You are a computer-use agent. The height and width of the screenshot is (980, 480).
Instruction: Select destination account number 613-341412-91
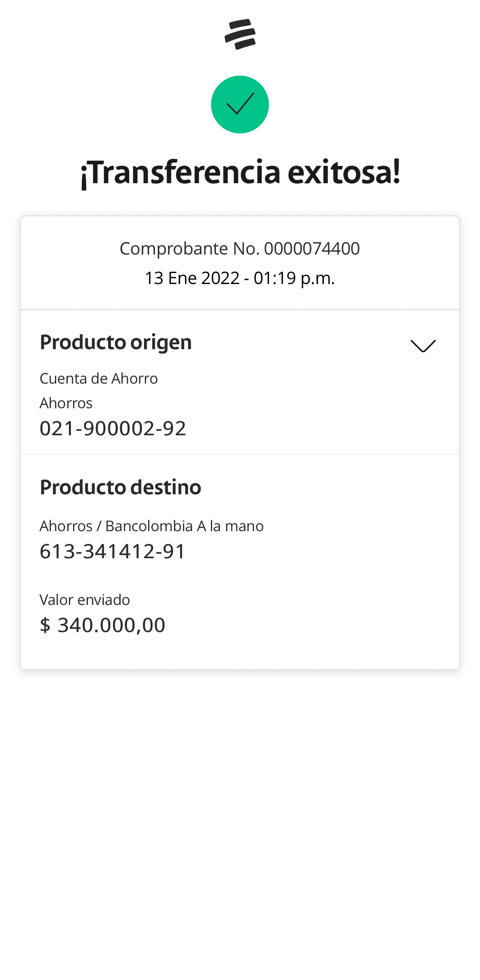113,551
